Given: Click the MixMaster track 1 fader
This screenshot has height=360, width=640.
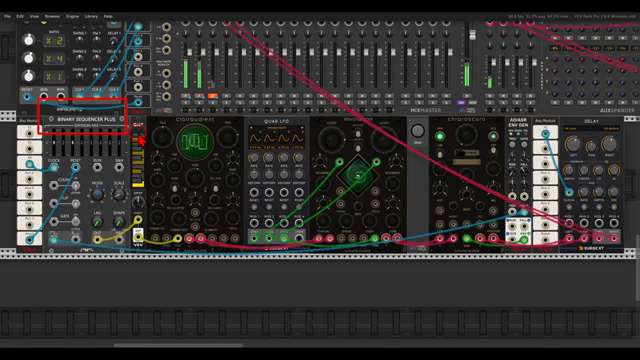Looking at the screenshot, I should pyautogui.click(x=189, y=52).
